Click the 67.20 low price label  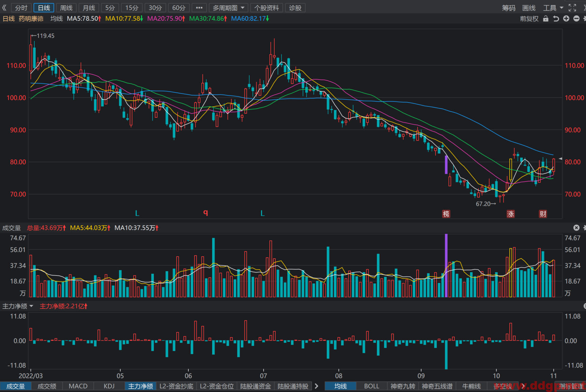(x=483, y=204)
